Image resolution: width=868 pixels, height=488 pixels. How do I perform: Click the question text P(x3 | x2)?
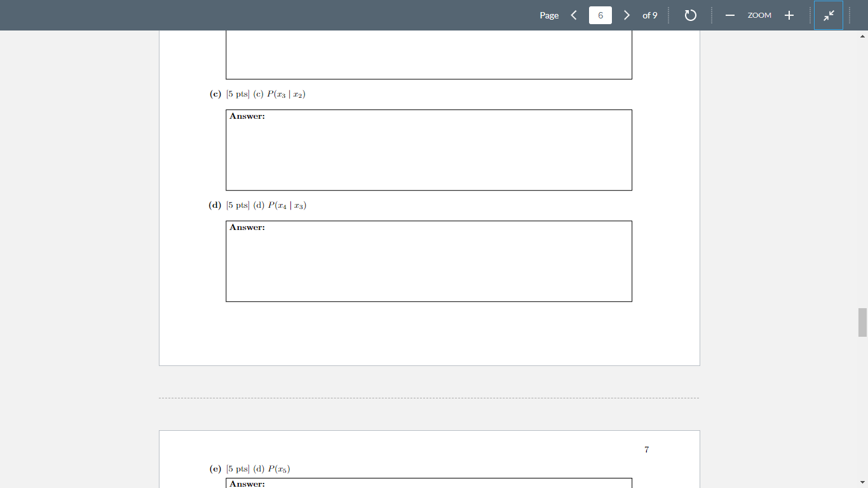tap(286, 94)
